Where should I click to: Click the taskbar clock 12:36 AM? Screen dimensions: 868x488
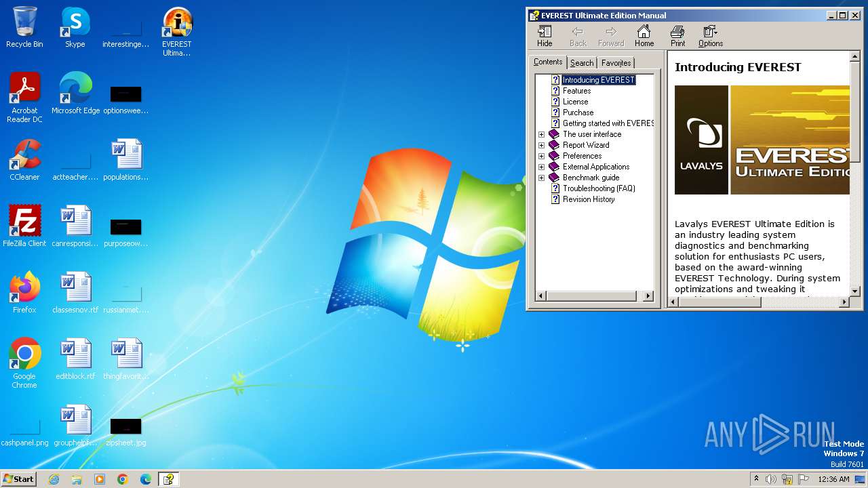point(833,479)
